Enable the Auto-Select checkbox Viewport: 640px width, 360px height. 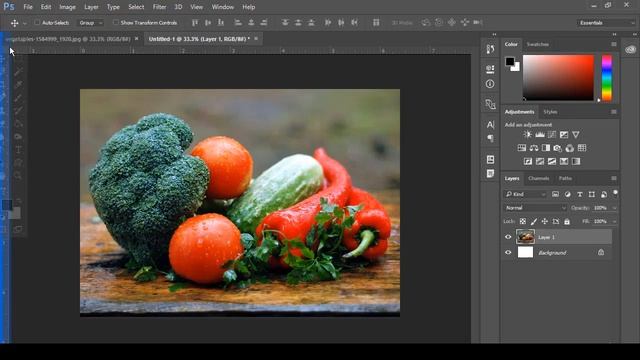(37, 23)
